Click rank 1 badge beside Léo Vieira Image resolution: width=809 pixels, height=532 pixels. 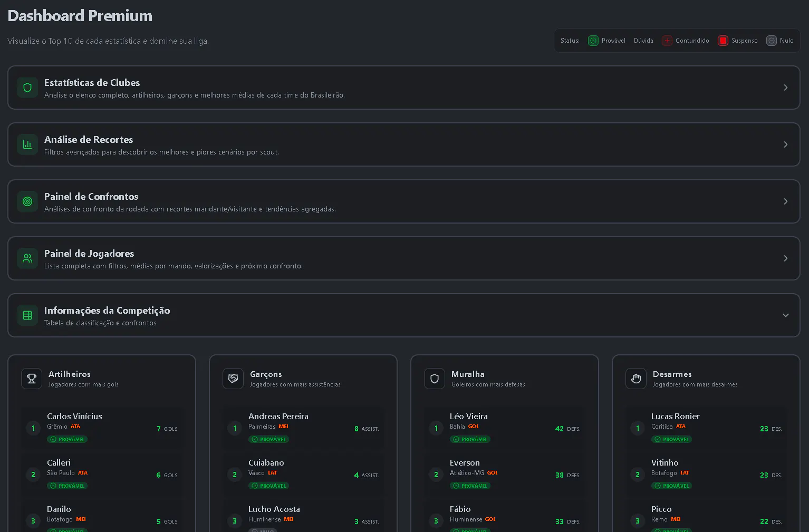436,428
